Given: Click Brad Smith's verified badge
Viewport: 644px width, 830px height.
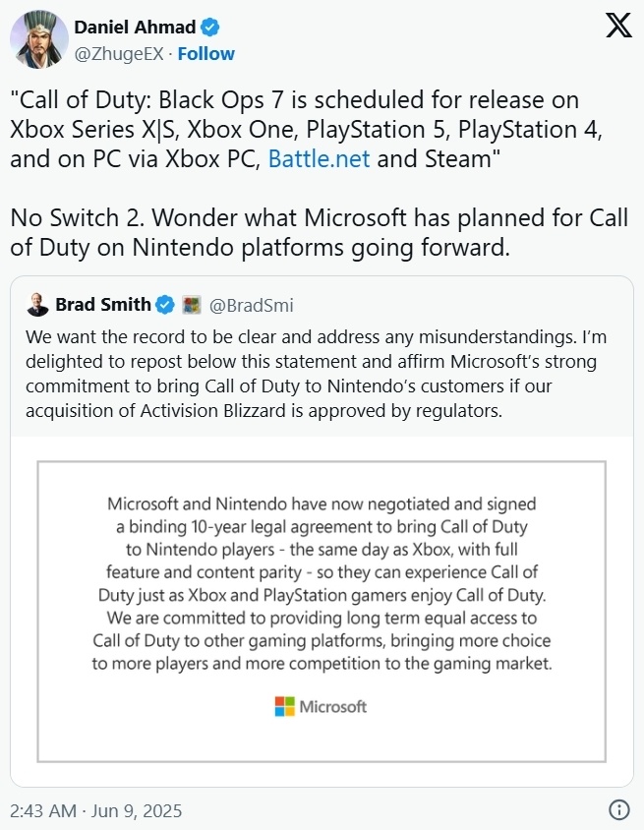Looking at the screenshot, I should (165, 305).
